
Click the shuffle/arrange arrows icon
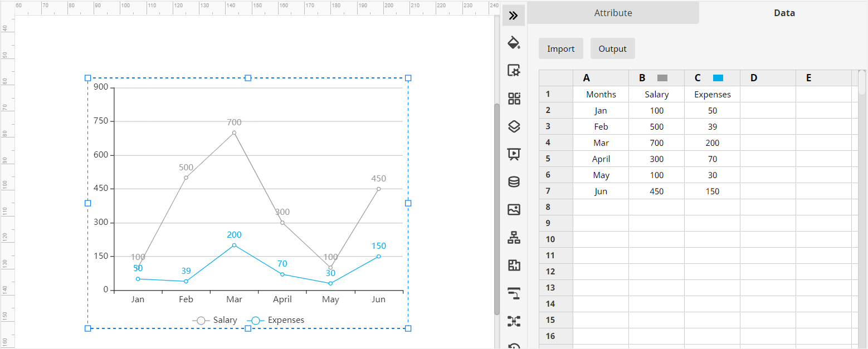pos(513,321)
